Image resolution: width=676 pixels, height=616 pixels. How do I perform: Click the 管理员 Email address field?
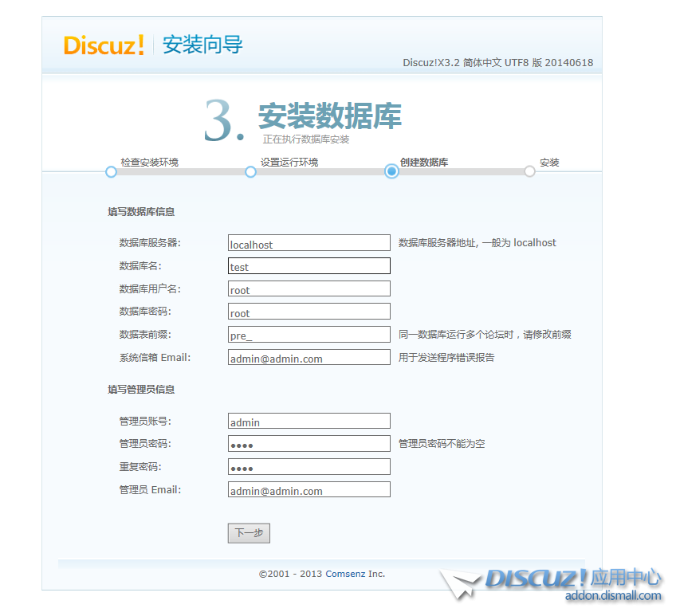309,488
